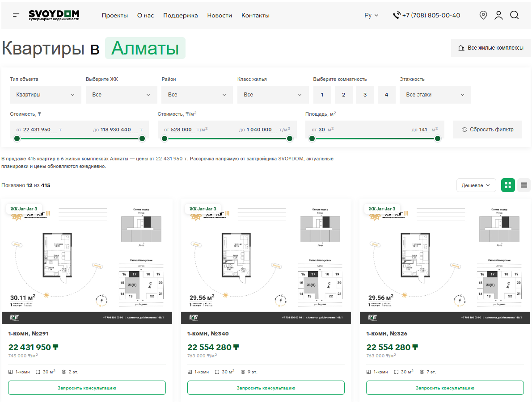This screenshot has height=402, width=532.
Task: Expand the Класс жилья dropdown
Action: click(x=273, y=95)
